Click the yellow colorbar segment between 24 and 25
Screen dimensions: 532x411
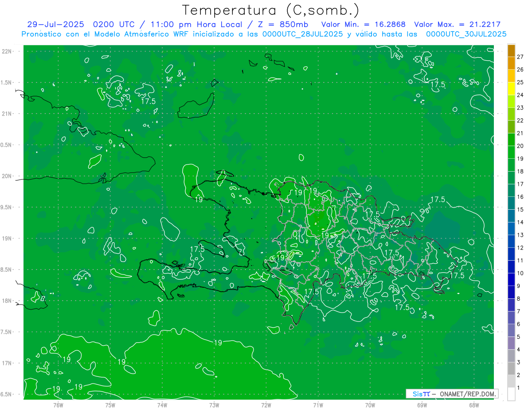pyautogui.click(x=511, y=89)
